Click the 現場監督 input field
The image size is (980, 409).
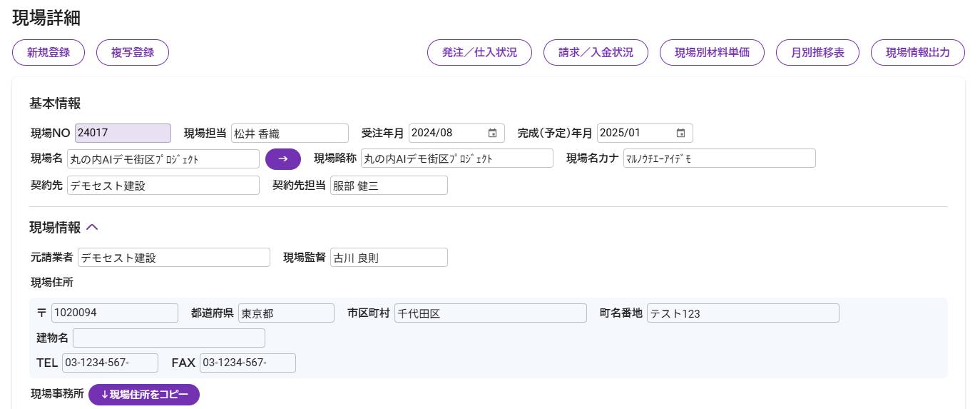click(389, 257)
